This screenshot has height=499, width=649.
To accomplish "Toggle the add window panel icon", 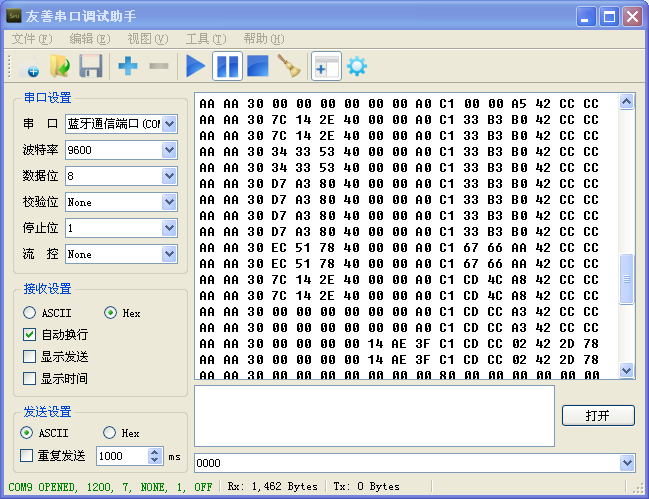I will (x=326, y=66).
